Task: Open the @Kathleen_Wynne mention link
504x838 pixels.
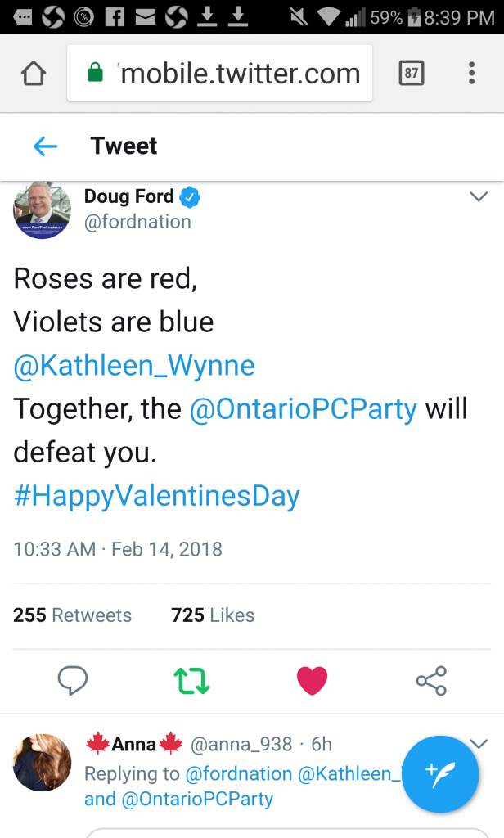Action: [x=134, y=366]
